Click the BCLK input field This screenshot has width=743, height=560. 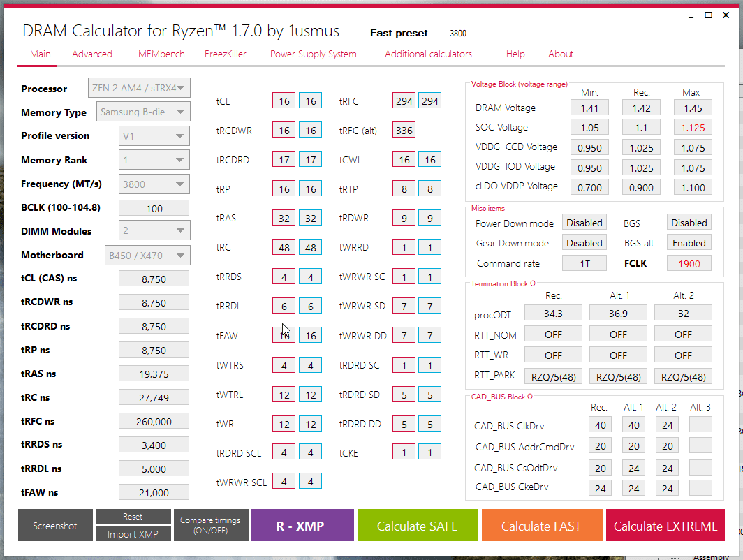154,208
